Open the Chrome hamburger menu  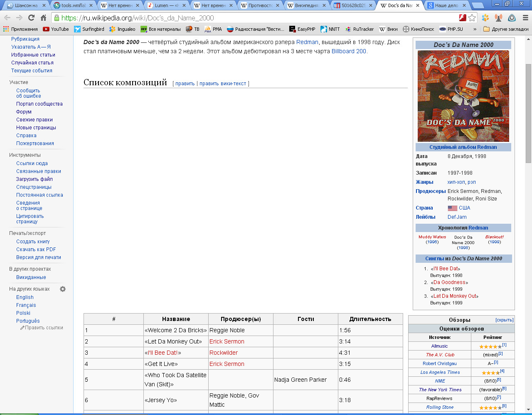[x=525, y=18]
